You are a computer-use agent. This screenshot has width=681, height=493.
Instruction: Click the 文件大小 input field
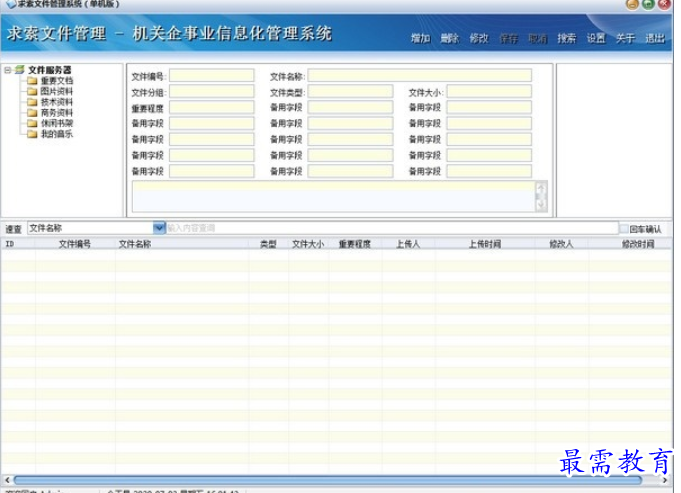(489, 91)
